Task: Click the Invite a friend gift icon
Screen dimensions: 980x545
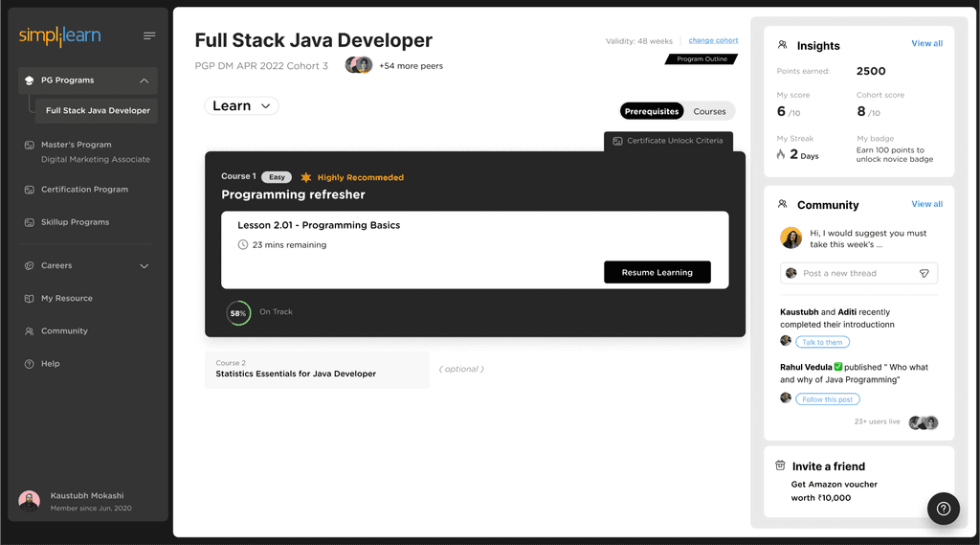Action: click(780, 466)
